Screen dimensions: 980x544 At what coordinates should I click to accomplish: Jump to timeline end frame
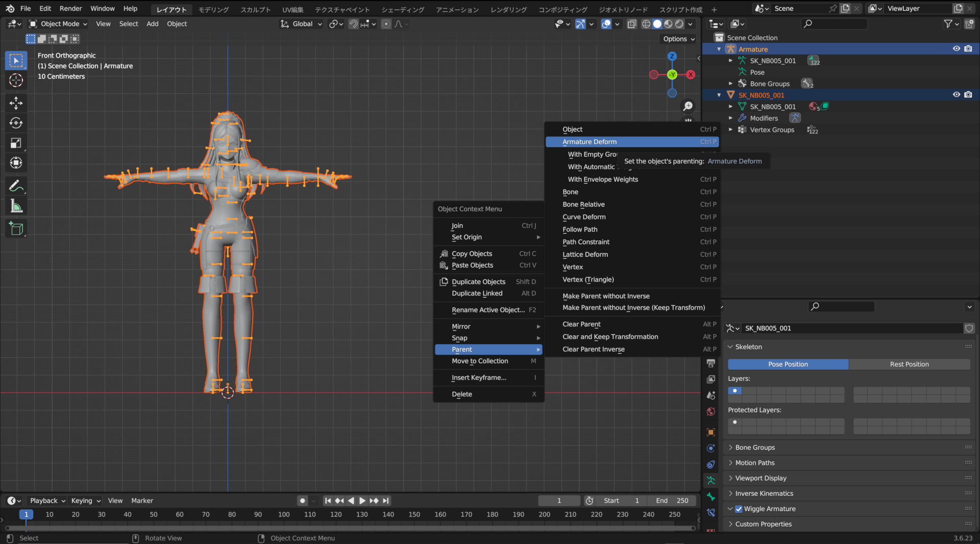coord(386,501)
